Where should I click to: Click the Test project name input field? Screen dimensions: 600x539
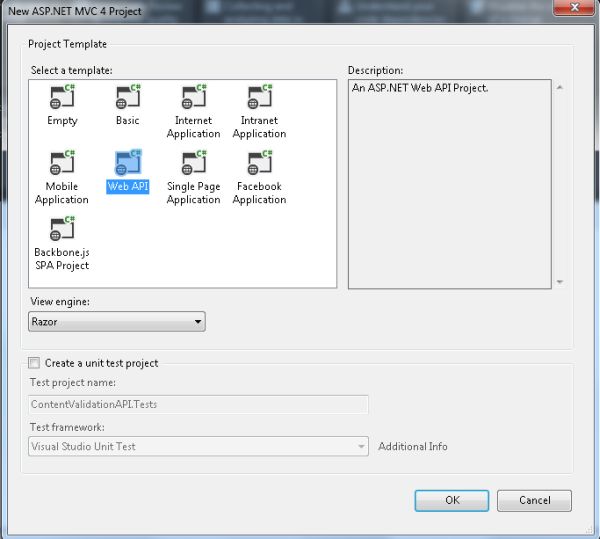[198, 404]
